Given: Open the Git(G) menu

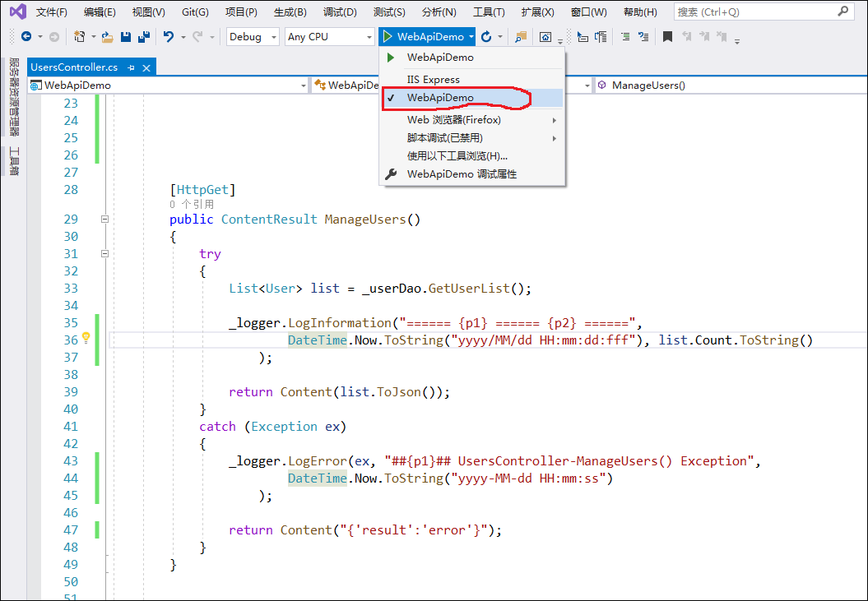Looking at the screenshot, I should click(x=196, y=12).
